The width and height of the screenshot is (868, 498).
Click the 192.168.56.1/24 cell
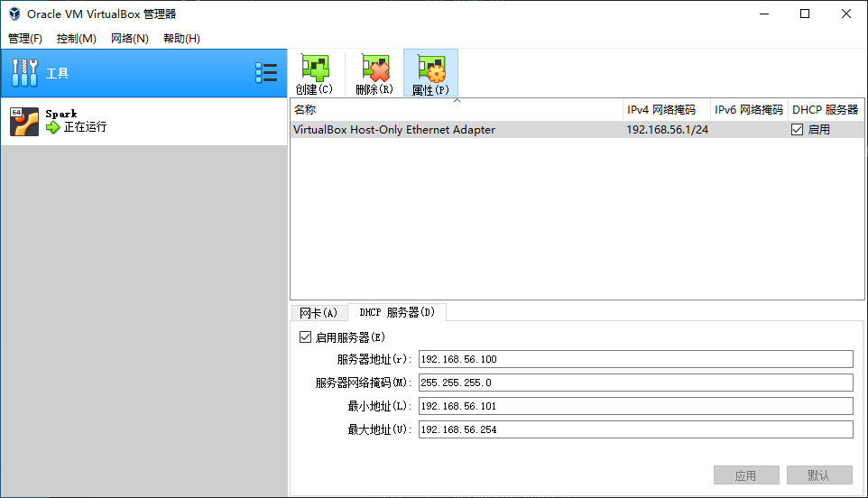[x=667, y=130]
